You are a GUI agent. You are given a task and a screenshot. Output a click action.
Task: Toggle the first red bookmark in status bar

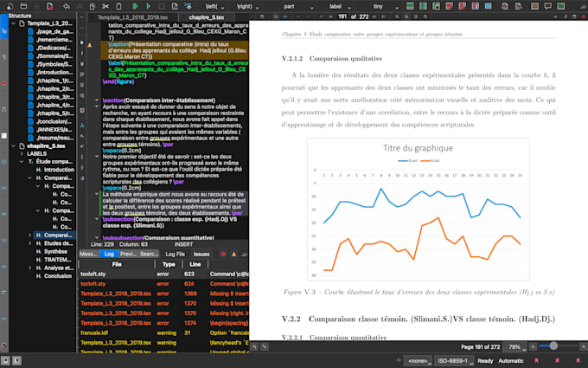pyautogui.click(x=537, y=361)
